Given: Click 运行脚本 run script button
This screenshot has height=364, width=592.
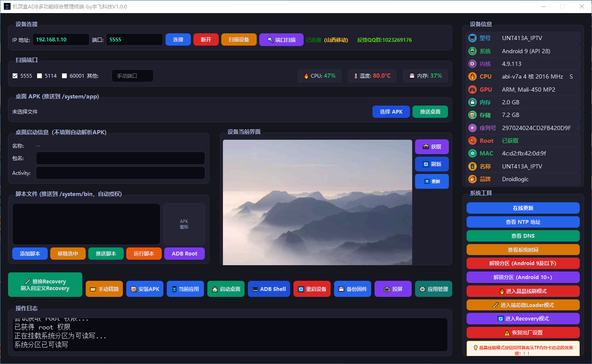Looking at the screenshot, I should (x=144, y=253).
